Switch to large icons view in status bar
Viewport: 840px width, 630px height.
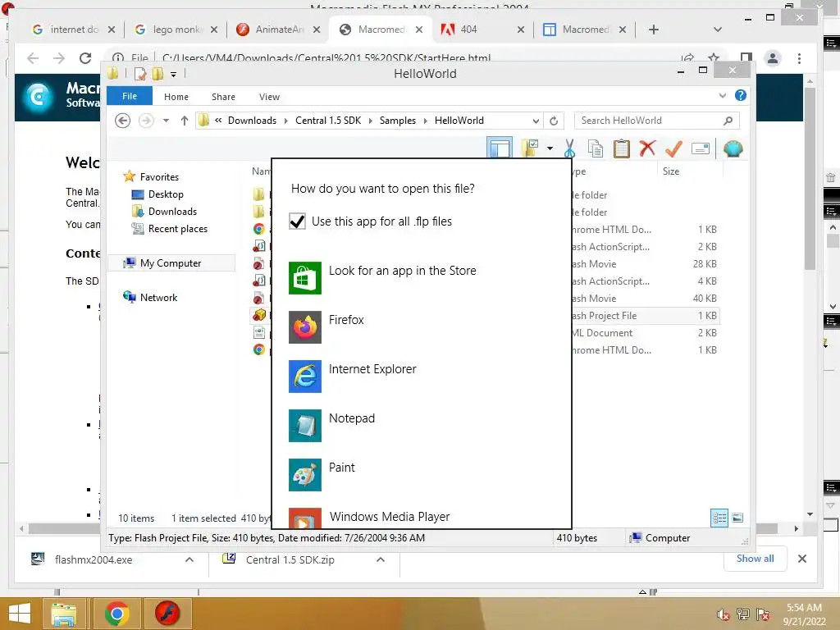(x=737, y=518)
